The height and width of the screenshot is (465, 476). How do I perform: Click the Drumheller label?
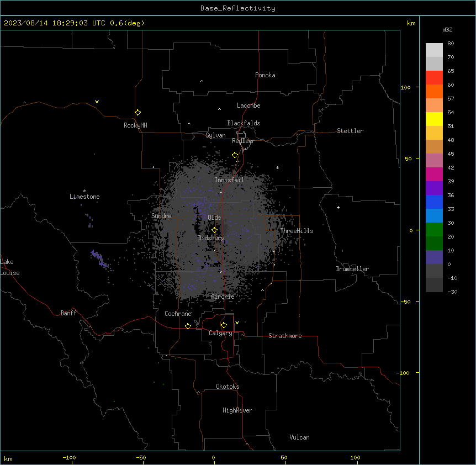pyautogui.click(x=352, y=269)
